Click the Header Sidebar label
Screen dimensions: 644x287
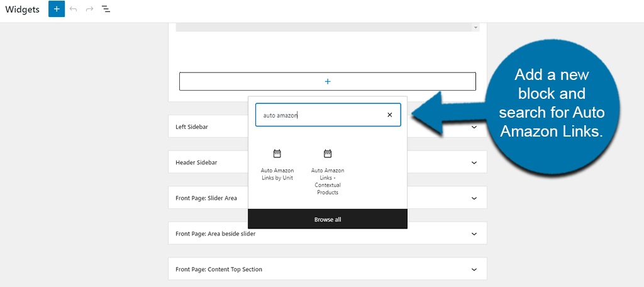tap(196, 162)
